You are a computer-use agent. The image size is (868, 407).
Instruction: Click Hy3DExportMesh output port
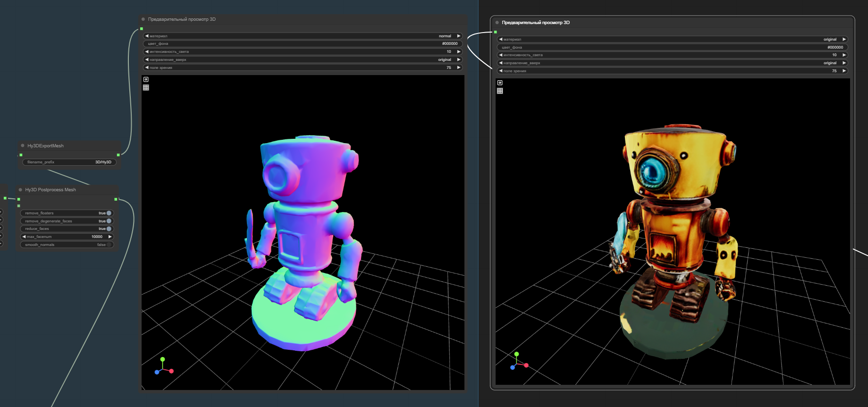[x=118, y=155]
